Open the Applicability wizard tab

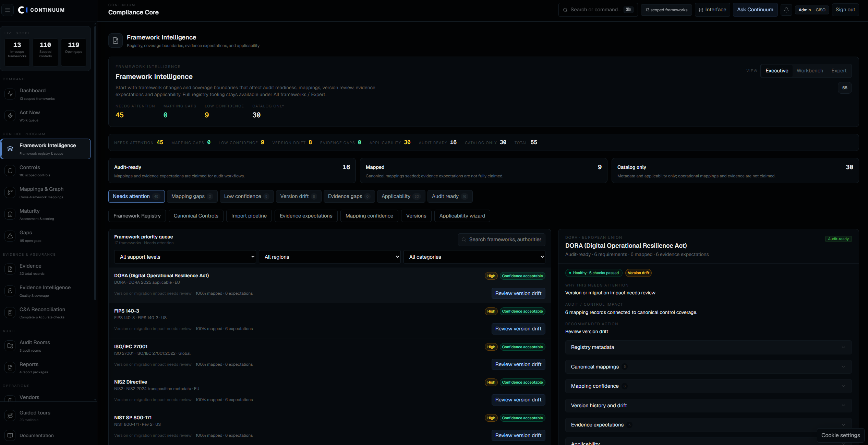click(462, 216)
